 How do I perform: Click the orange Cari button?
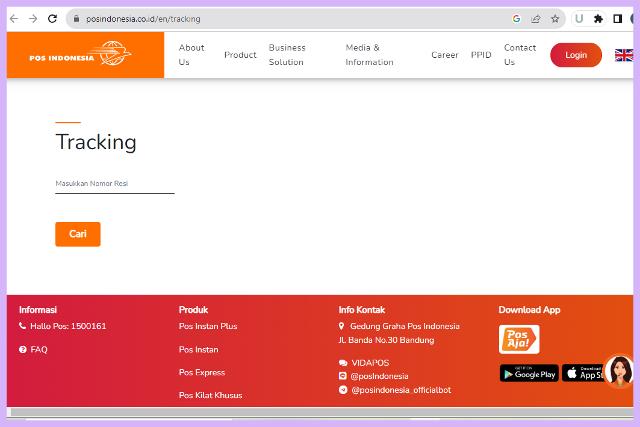(78, 234)
